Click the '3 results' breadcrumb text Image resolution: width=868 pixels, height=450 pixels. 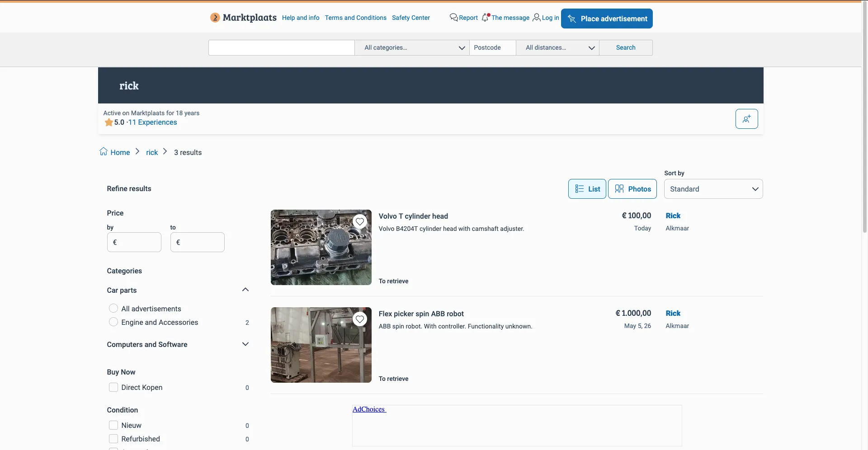(188, 152)
